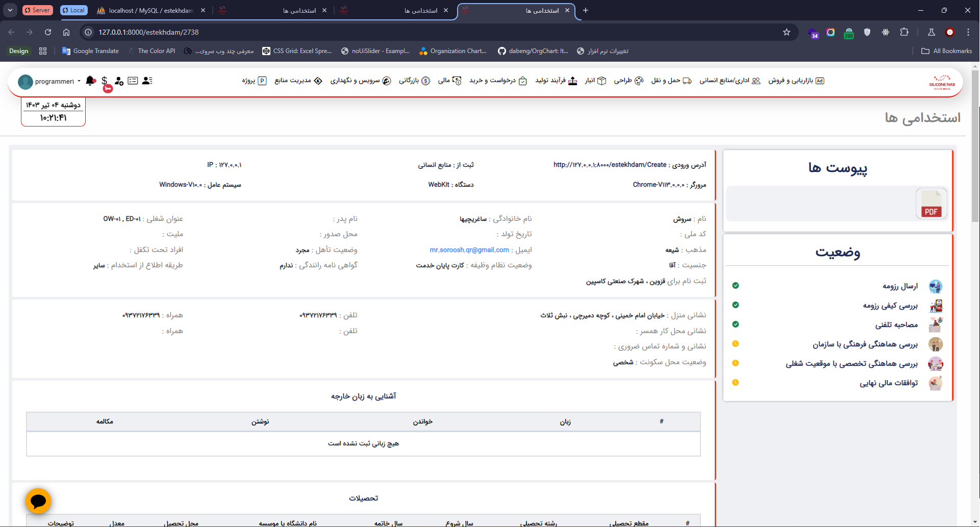Click the add-user icon in top bar
The height and width of the screenshot is (527, 980).
pos(119,81)
